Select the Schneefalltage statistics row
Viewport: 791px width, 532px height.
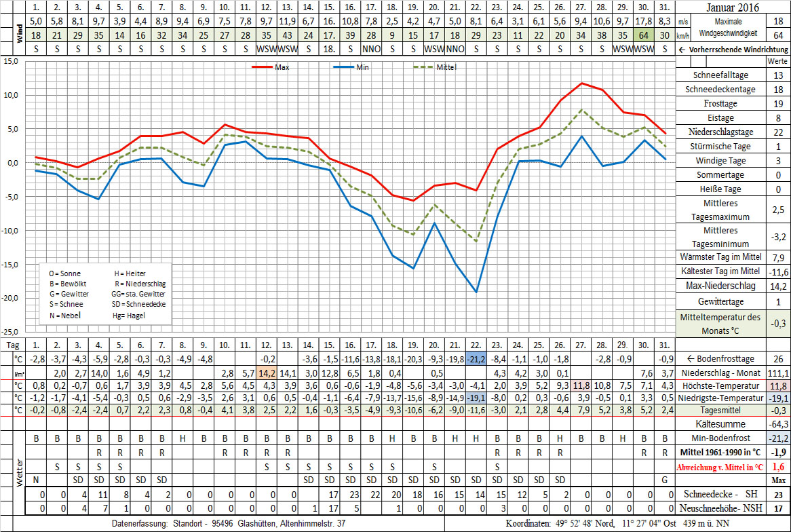pyautogui.click(x=722, y=75)
